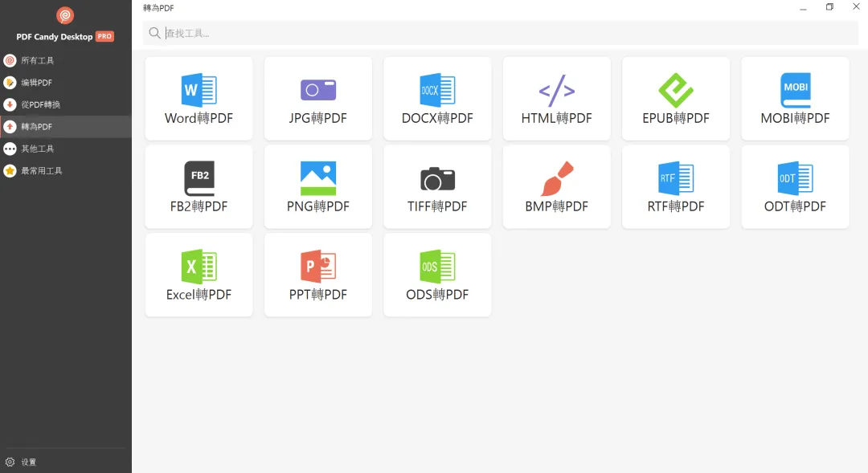Go to 從PDF轉換 sidebar section
Viewport: 868px width, 473px height.
(x=66, y=104)
